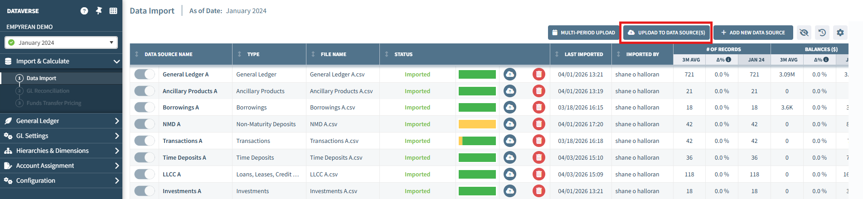The width and height of the screenshot is (868, 199).
Task: Click Add New Data Source button
Action: (753, 33)
